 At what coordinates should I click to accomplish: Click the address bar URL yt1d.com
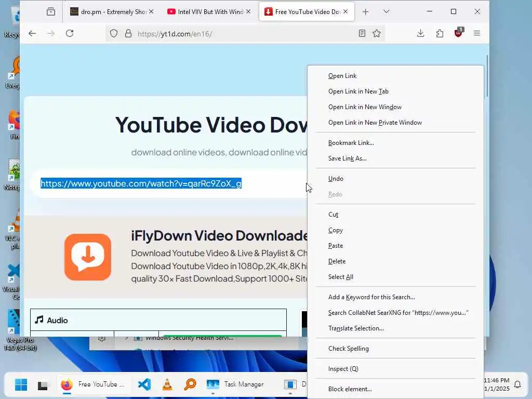(x=175, y=34)
